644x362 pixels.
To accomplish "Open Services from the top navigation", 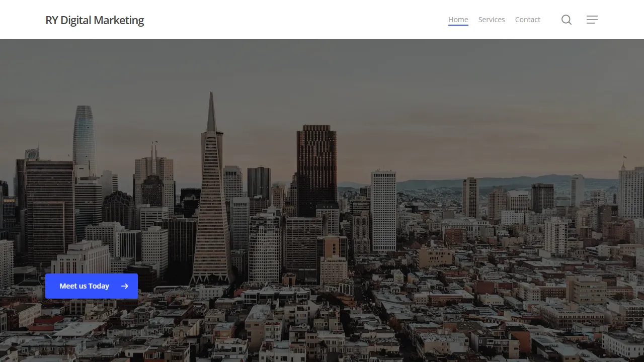I will (492, 20).
